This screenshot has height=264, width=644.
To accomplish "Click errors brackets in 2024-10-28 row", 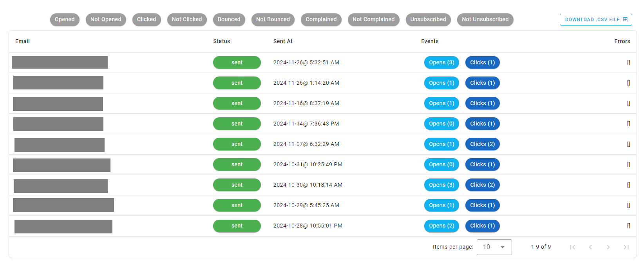I will [x=629, y=226].
